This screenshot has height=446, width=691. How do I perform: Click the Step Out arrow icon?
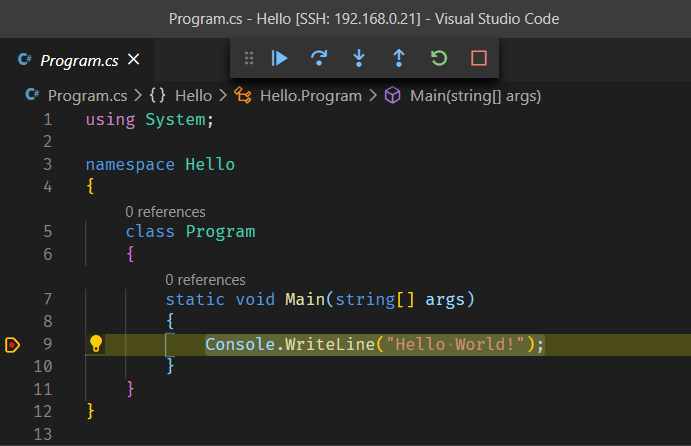point(399,58)
